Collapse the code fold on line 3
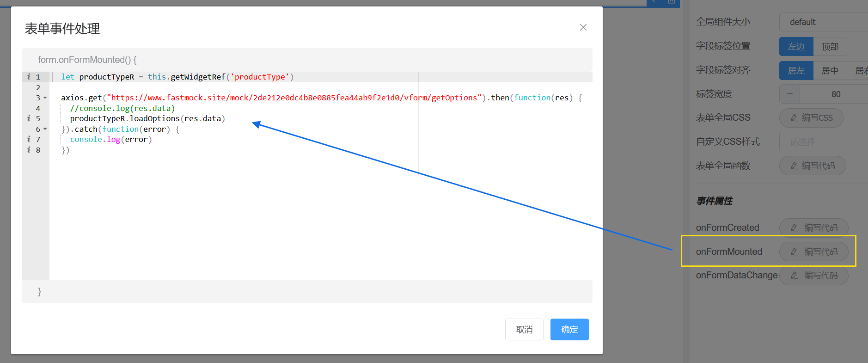 [x=45, y=98]
